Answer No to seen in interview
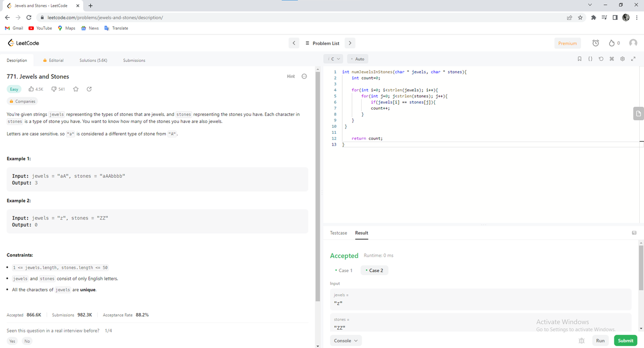This screenshot has width=644, height=348. pyautogui.click(x=27, y=341)
